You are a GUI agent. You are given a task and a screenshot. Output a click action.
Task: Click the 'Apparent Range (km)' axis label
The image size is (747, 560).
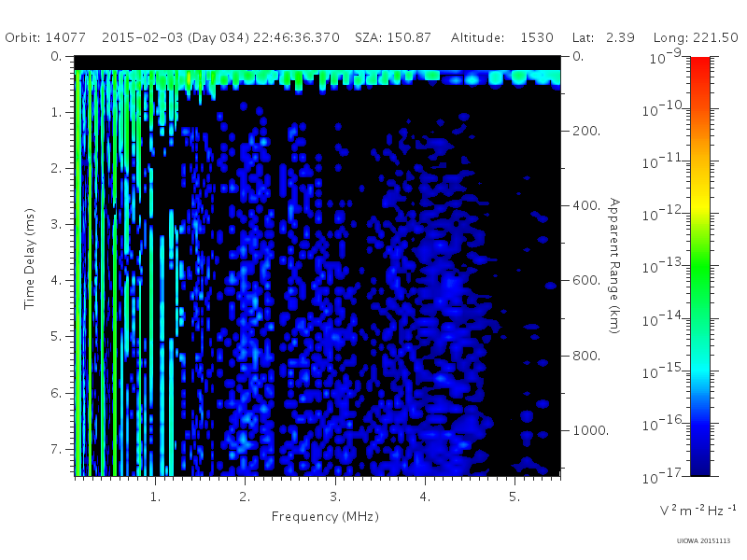click(x=614, y=266)
